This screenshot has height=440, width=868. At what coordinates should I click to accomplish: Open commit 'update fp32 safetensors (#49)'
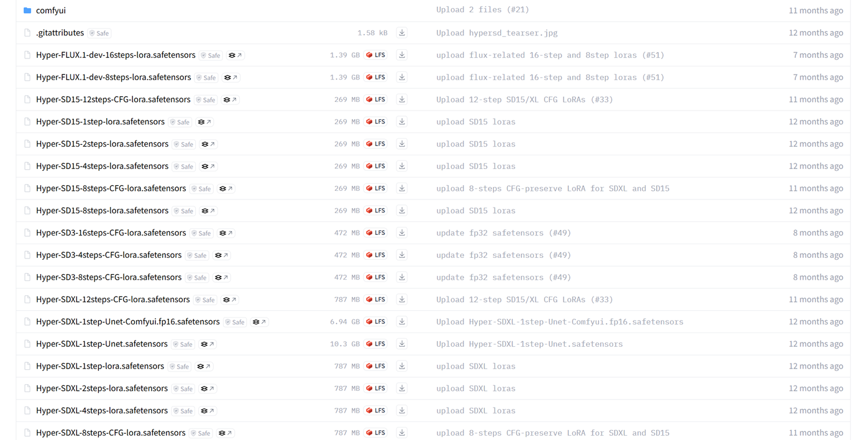[x=503, y=232]
